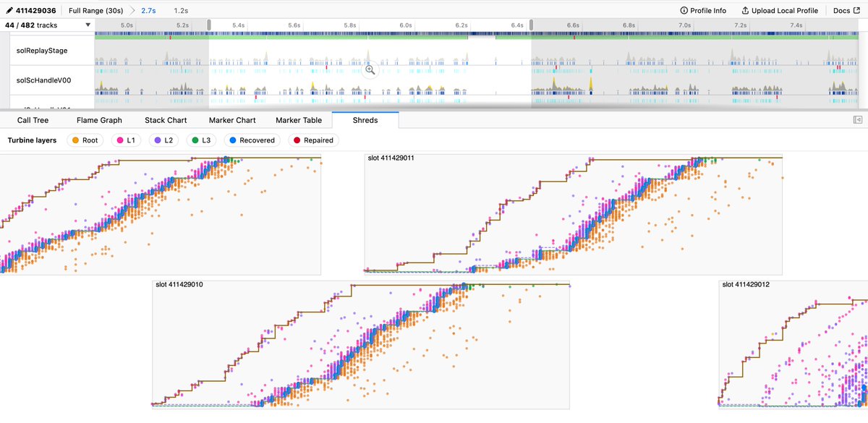The width and height of the screenshot is (868, 423).
Task: Toggle the Root turbine layer
Action: pos(85,140)
